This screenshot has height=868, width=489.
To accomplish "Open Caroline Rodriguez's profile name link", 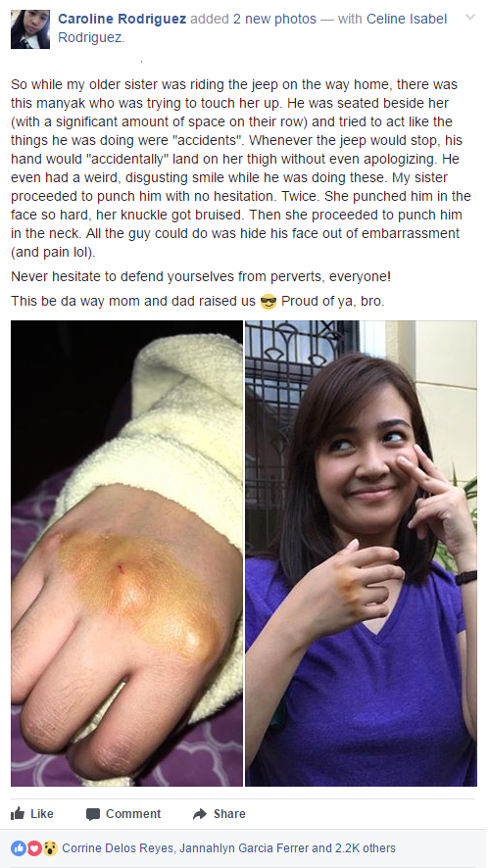I will (122, 19).
